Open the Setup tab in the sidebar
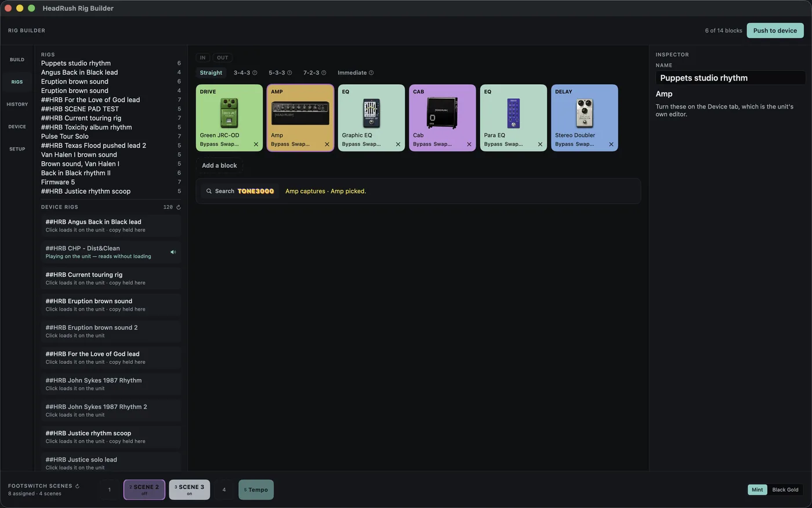The image size is (812, 508). (17, 149)
